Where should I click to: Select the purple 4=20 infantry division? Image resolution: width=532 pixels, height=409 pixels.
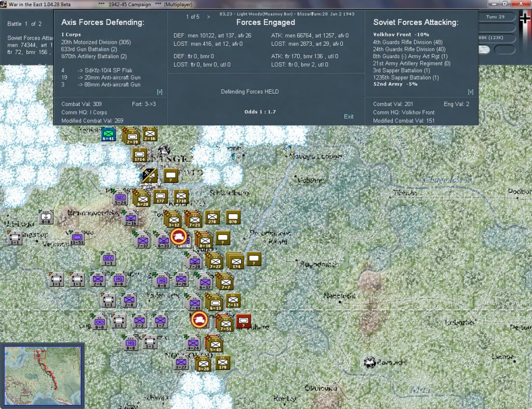pos(180,279)
